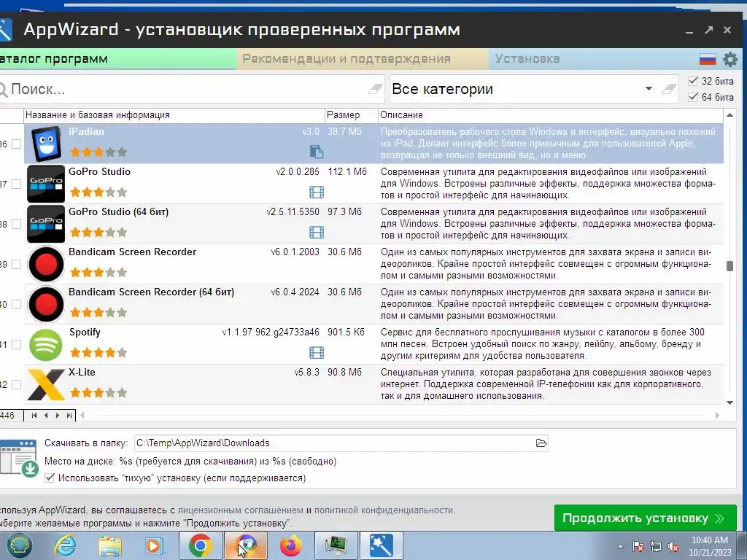The height and width of the screenshot is (560, 747).
Task: Sort by Название и базовая информация column
Action: (x=174, y=115)
